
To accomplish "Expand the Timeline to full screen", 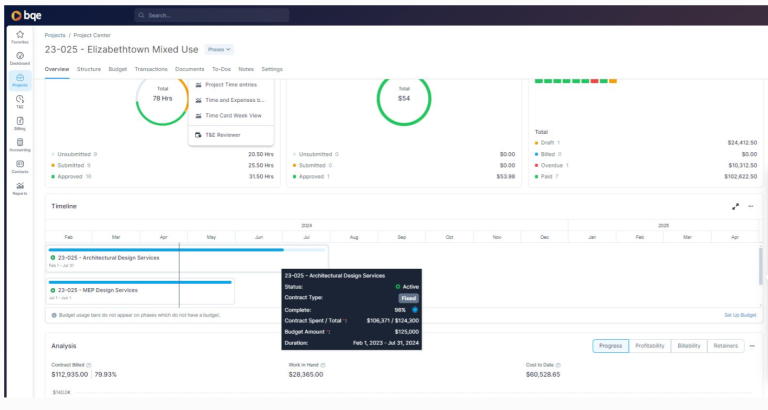I will [x=736, y=206].
